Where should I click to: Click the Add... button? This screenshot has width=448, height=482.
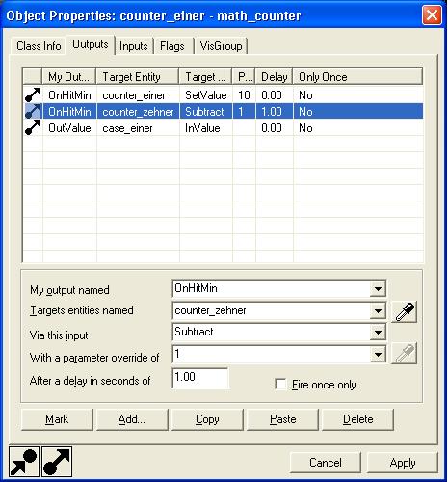click(132, 419)
